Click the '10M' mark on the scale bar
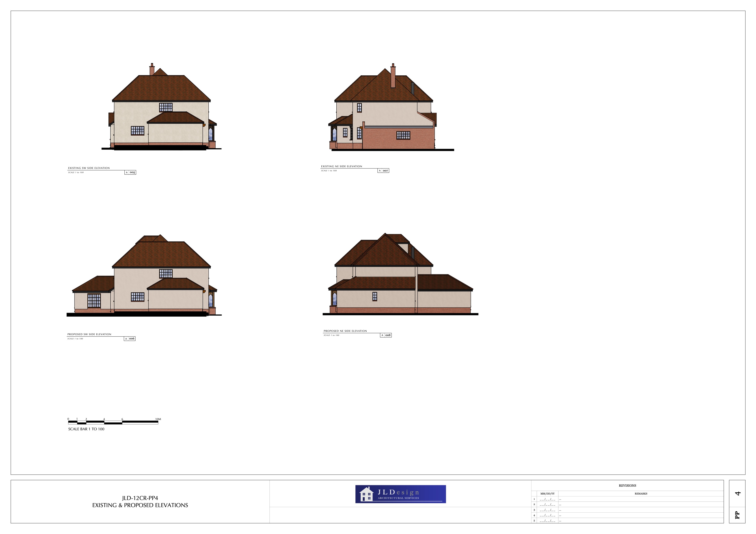Image resolution: width=756 pixels, height=534 pixels. point(158,419)
